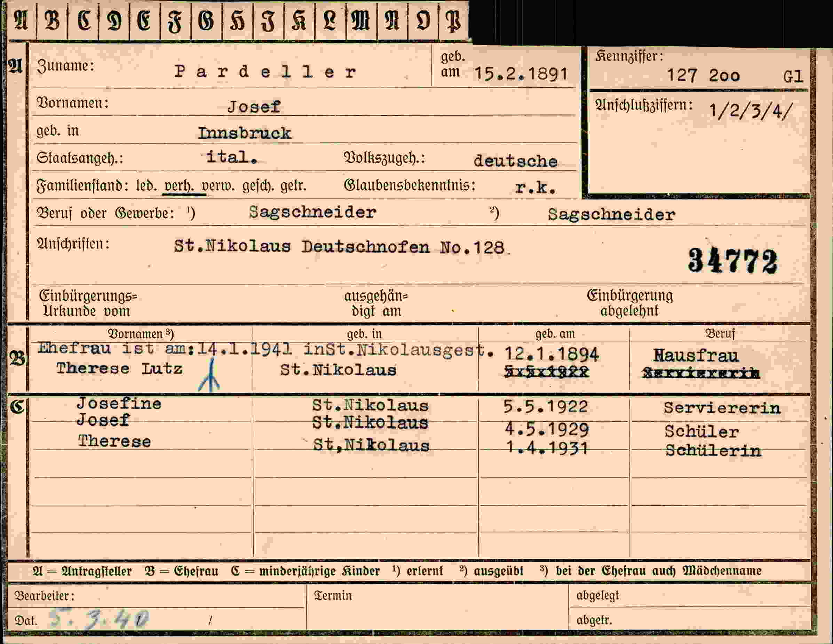Click the birthplace Innsbruck
This screenshot has width=833, height=644.
245,133
